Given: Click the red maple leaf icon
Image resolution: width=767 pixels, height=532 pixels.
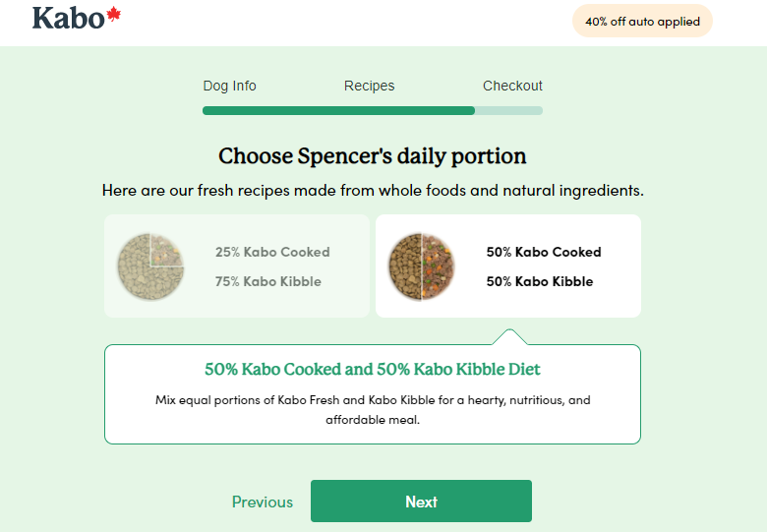Looking at the screenshot, I should point(114,15).
